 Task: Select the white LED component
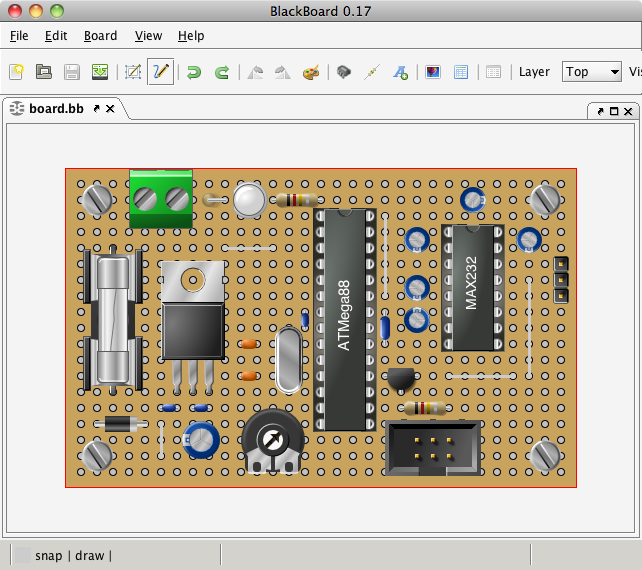(250, 199)
